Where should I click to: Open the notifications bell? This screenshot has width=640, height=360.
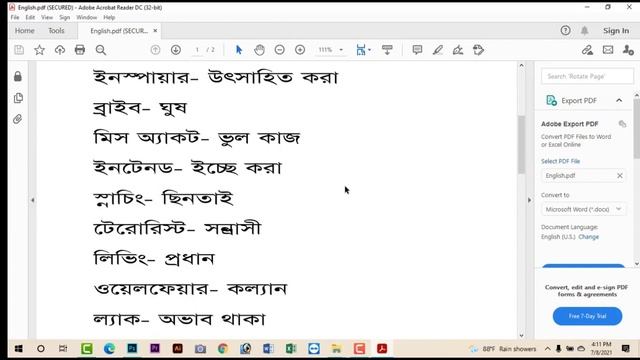[x=584, y=30]
